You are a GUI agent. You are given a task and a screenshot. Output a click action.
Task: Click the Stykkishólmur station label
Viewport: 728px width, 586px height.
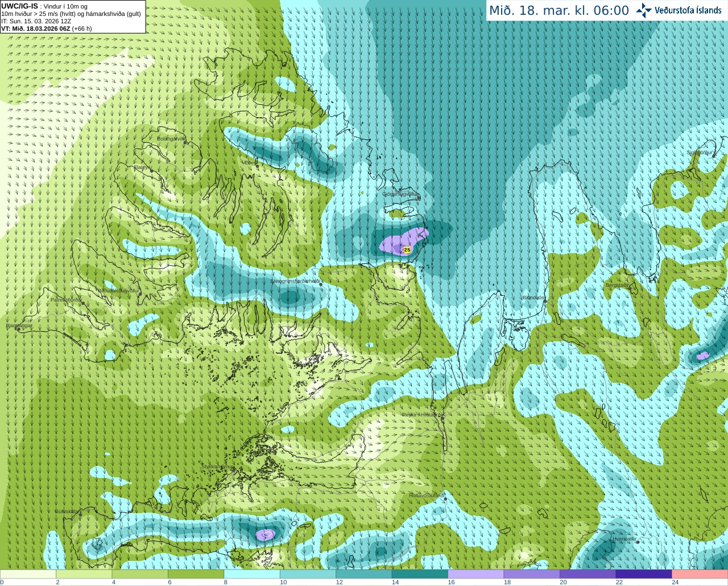218,467
